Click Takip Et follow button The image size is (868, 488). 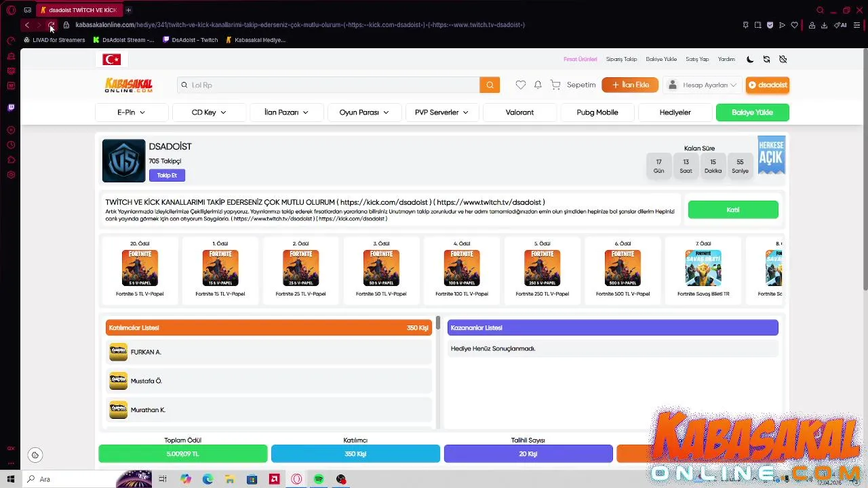(167, 176)
